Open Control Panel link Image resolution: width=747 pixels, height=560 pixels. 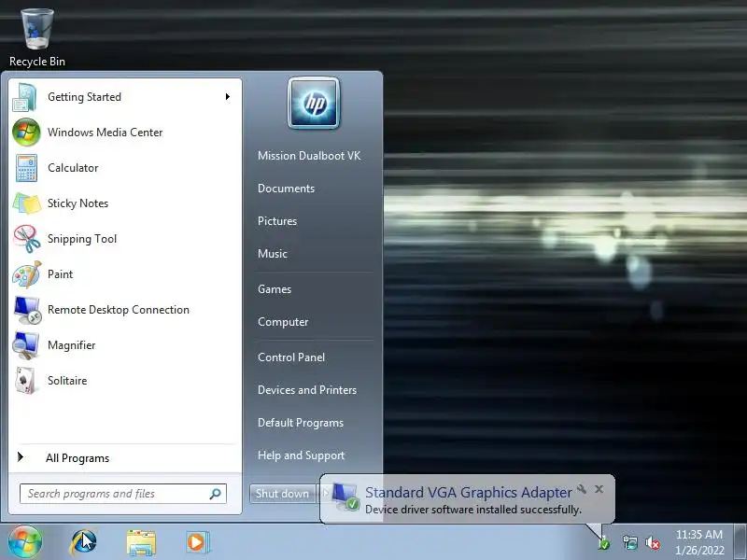pyautogui.click(x=291, y=357)
